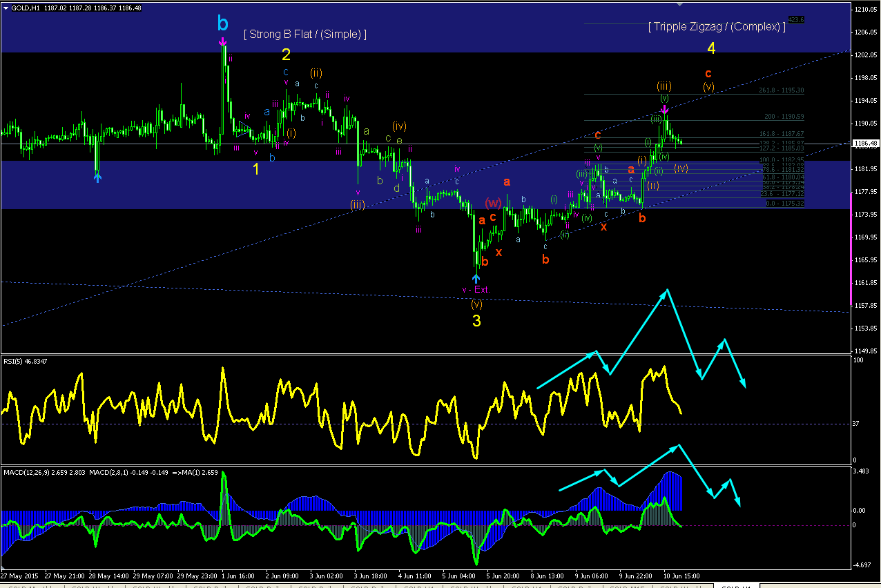This screenshot has height=588, width=881.
Task: Click the '261.8 - 1195.30' Fibonacci level
Action: pos(783,90)
